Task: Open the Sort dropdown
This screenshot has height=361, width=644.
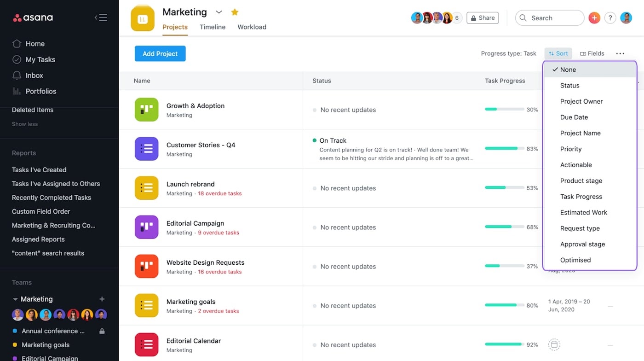Action: (x=558, y=53)
